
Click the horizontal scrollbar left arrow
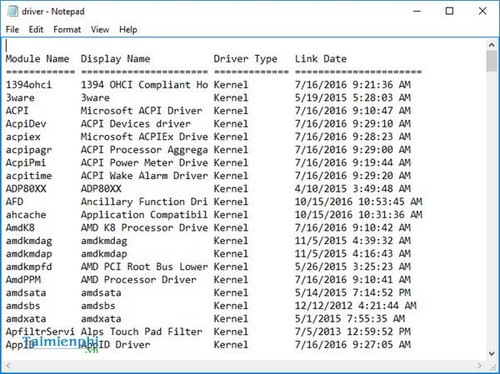[x=8, y=366]
